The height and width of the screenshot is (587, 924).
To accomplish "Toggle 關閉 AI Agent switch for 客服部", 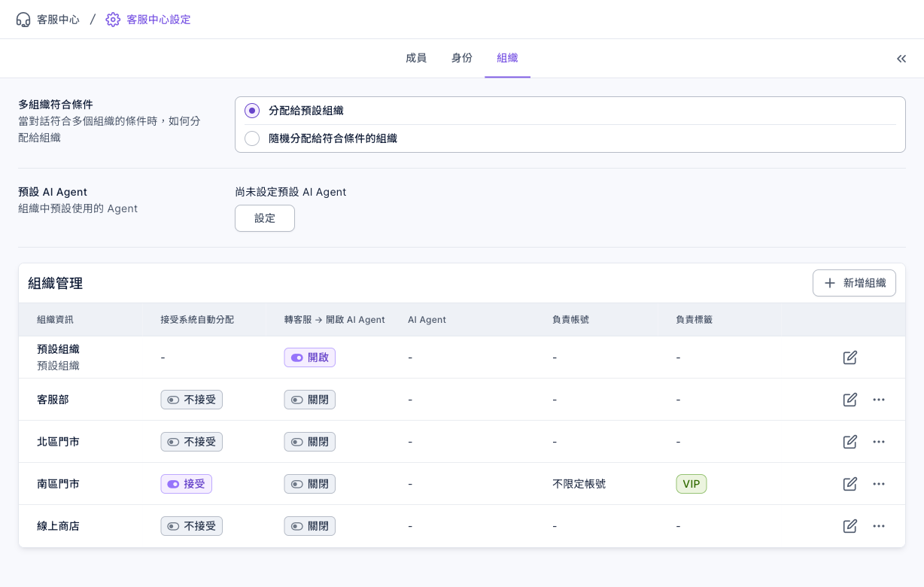I will (309, 400).
